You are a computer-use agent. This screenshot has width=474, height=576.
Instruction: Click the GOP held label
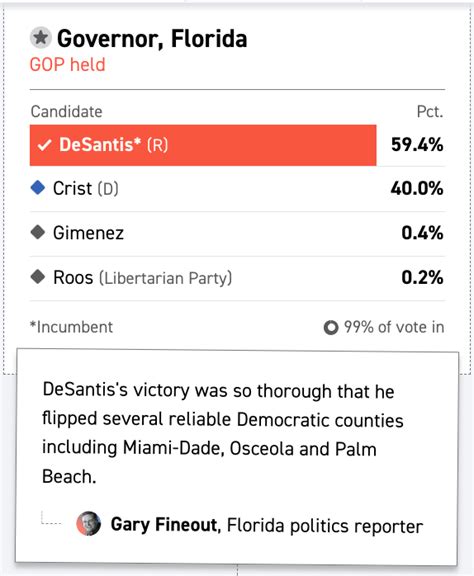click(x=68, y=65)
